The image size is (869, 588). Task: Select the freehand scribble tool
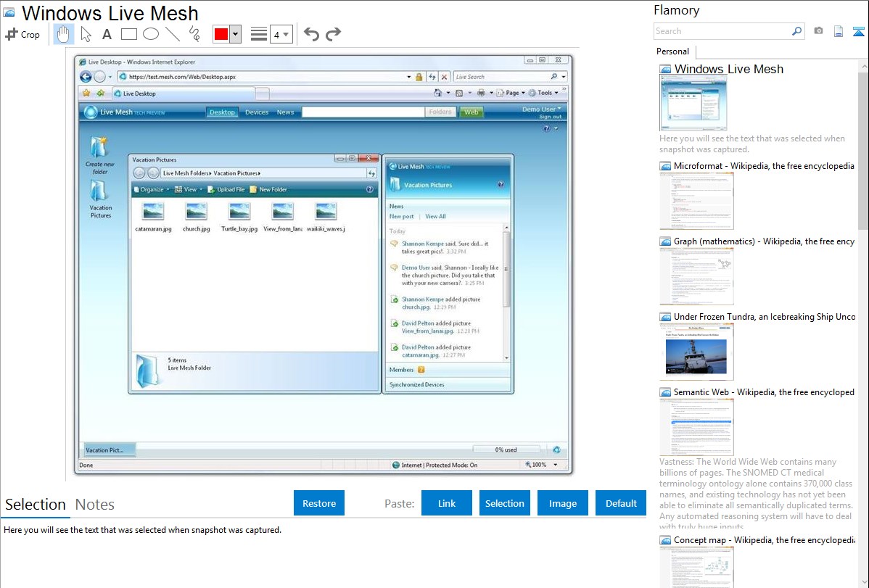pos(194,34)
